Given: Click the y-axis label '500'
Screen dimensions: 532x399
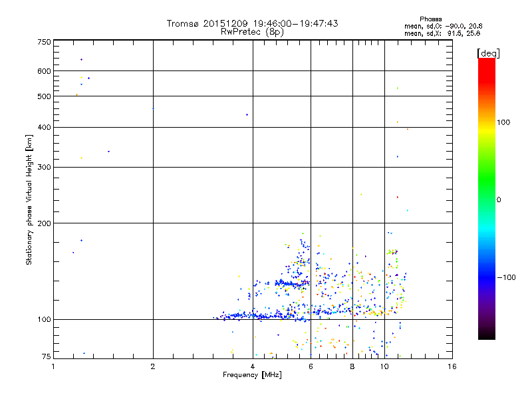Looking at the screenshot, I should tap(44, 96).
